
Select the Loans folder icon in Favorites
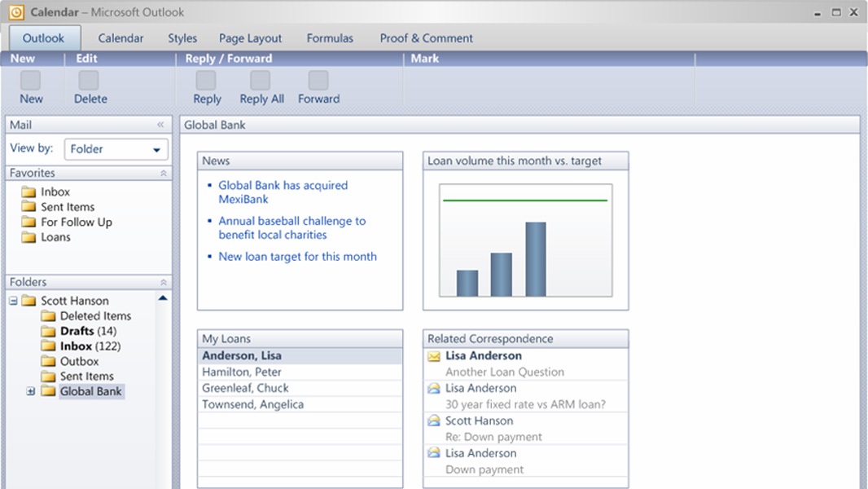pyautogui.click(x=29, y=237)
